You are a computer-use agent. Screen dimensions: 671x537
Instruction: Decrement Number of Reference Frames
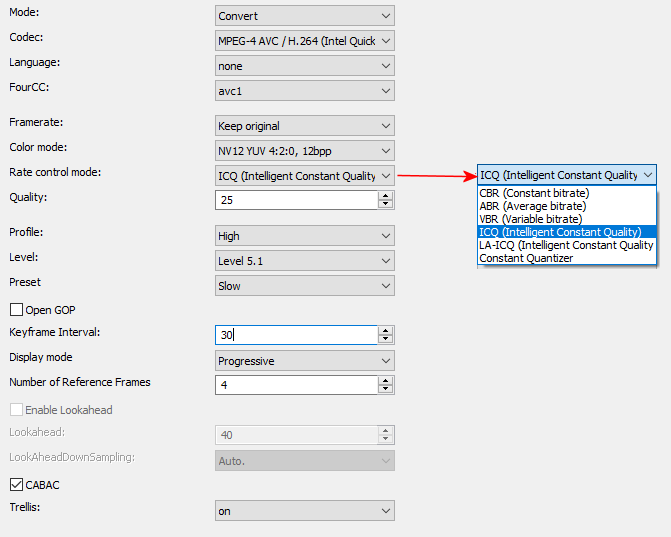[x=386, y=389]
